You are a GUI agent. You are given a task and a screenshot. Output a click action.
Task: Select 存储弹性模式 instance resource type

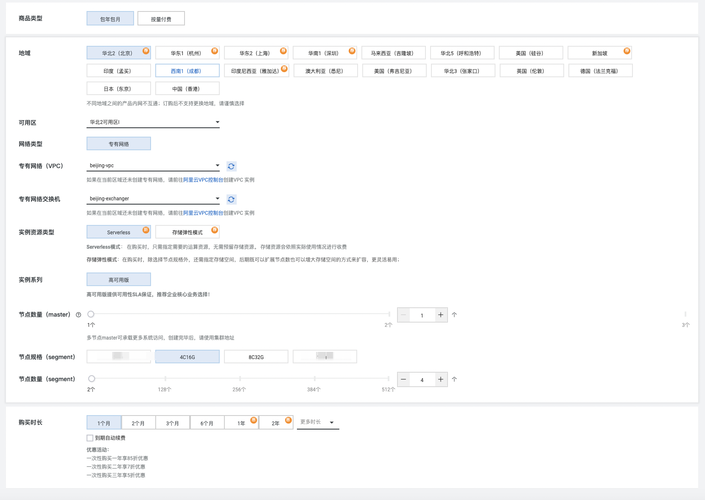pos(187,232)
